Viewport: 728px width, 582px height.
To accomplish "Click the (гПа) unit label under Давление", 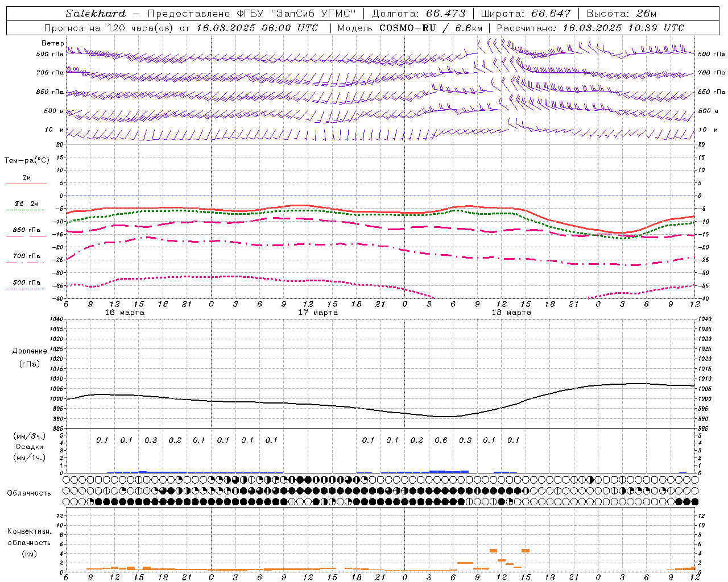I will [x=29, y=364].
